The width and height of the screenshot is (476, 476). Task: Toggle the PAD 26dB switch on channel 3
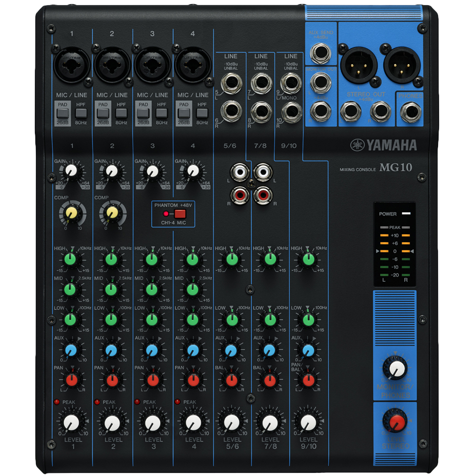coord(143,113)
